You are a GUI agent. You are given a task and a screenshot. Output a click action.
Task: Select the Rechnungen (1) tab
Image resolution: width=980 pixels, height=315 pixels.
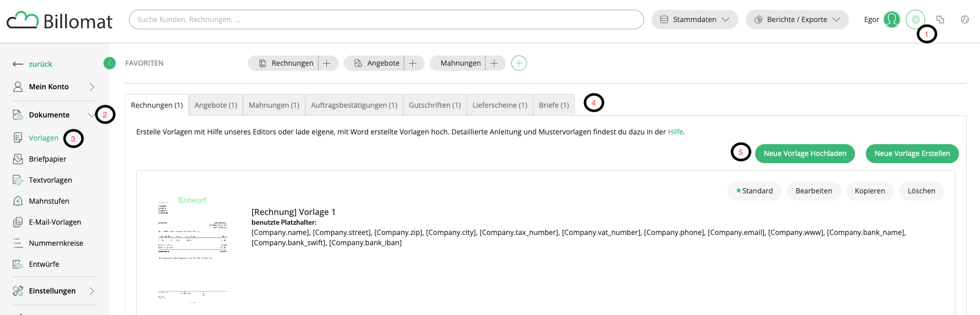(157, 105)
